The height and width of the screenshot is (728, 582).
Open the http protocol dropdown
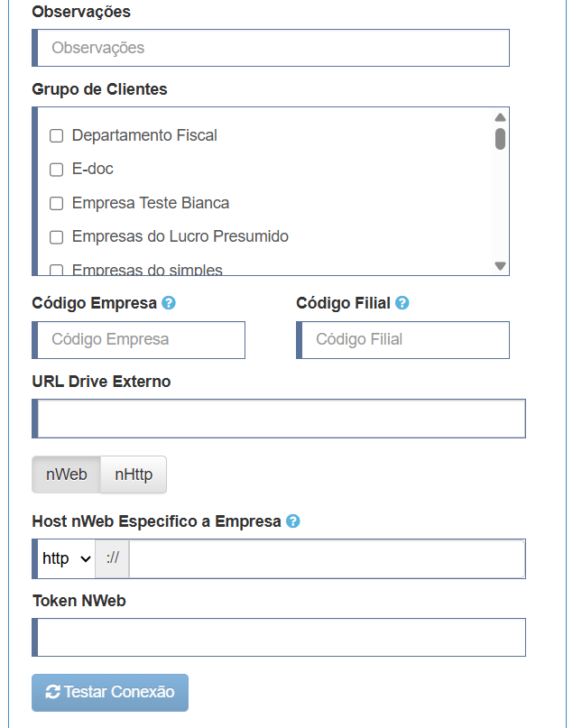tap(66, 558)
